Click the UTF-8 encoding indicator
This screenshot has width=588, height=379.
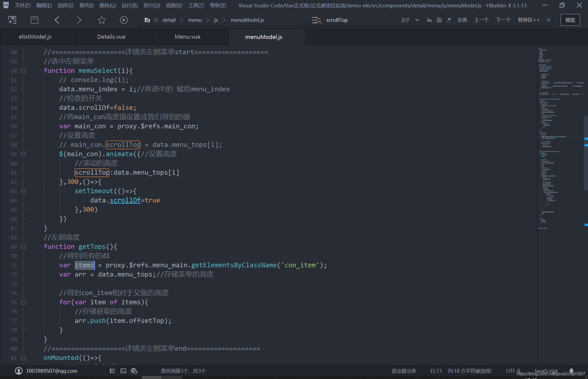[513, 371]
